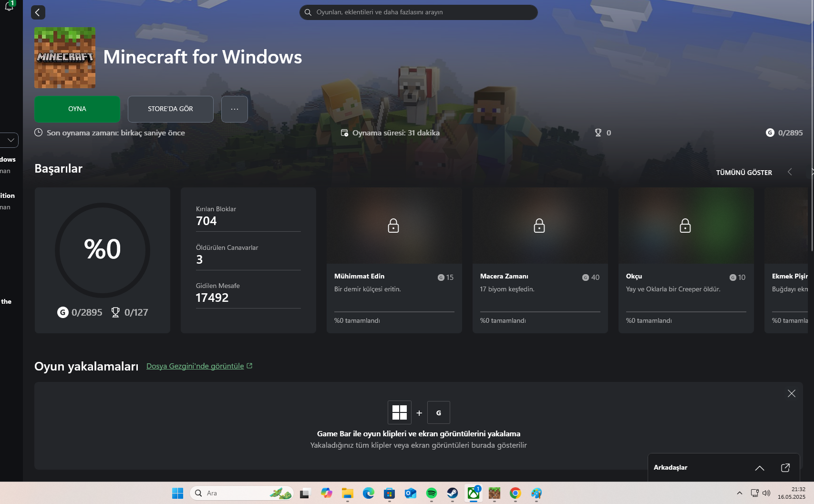Viewport: 814px width, 504px height.
Task: Open File Explorer from the taskbar
Action: tap(348, 493)
